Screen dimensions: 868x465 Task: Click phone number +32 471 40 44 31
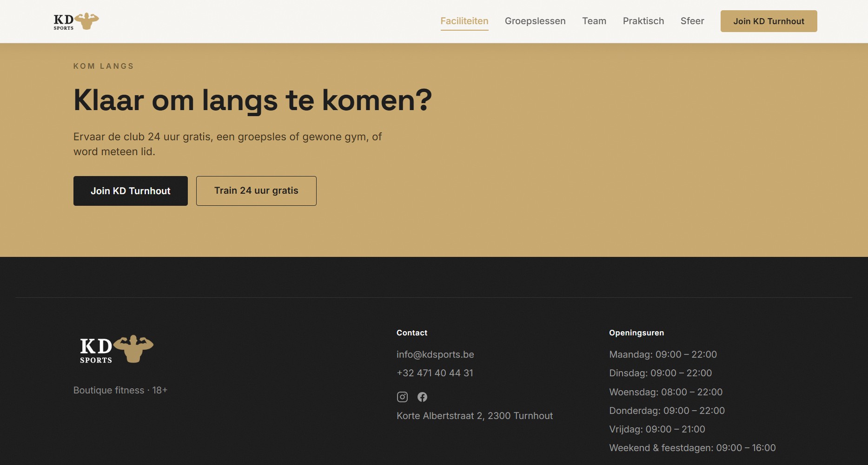435,373
